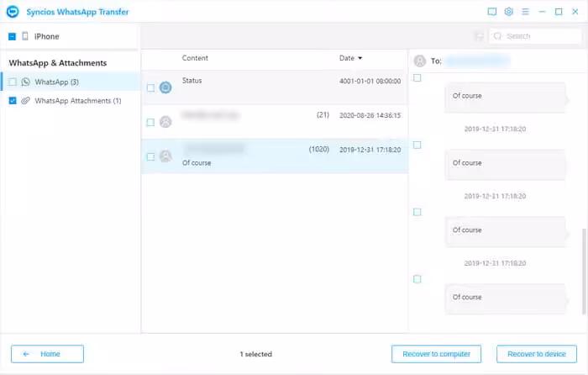The height and width of the screenshot is (375, 588).
Task: Tick the checkbox for the Status row
Action: point(150,87)
